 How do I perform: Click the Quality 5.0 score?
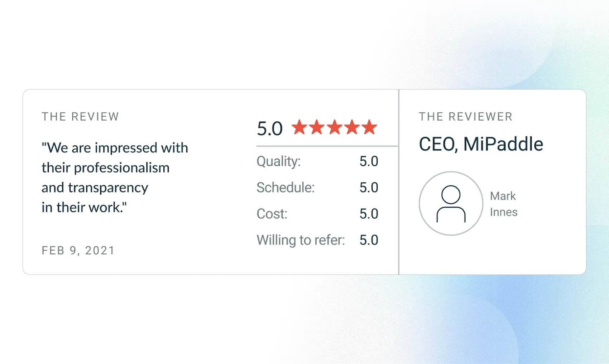369,161
